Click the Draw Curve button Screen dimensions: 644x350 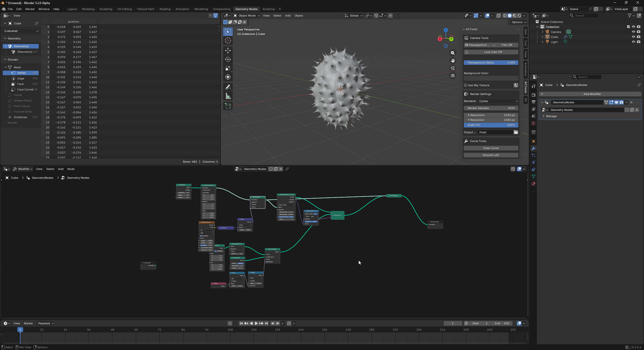click(491, 148)
